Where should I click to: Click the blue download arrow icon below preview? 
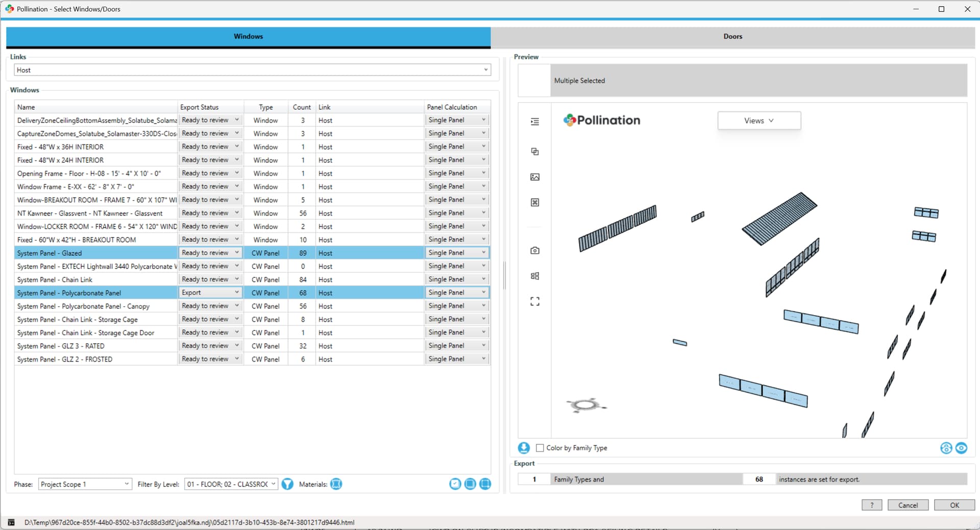(x=524, y=448)
